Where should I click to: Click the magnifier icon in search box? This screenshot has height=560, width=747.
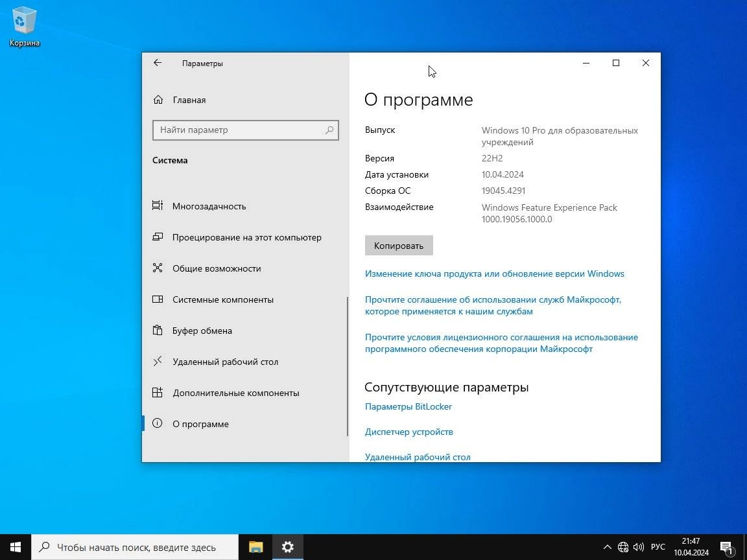[329, 130]
